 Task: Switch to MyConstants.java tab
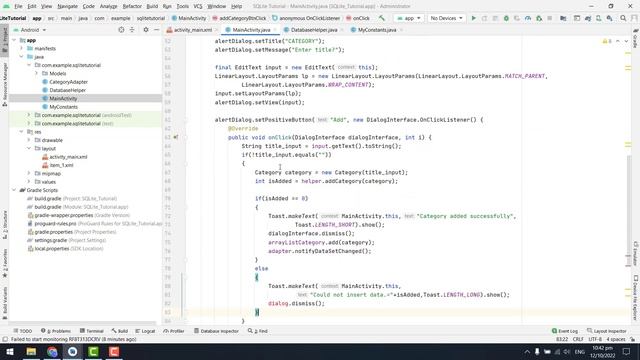click(x=376, y=30)
